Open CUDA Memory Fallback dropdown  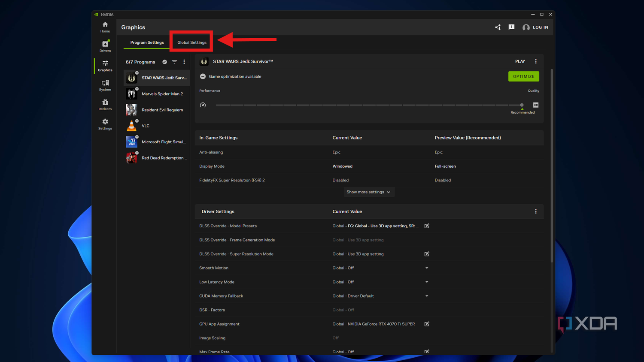(427, 296)
